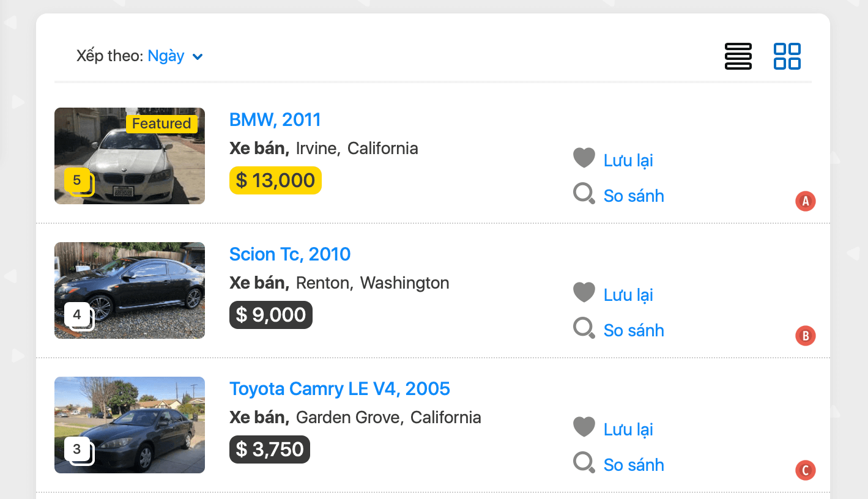Click the Scion Tc car thumbnail
This screenshot has width=868, height=499.
coord(130,290)
